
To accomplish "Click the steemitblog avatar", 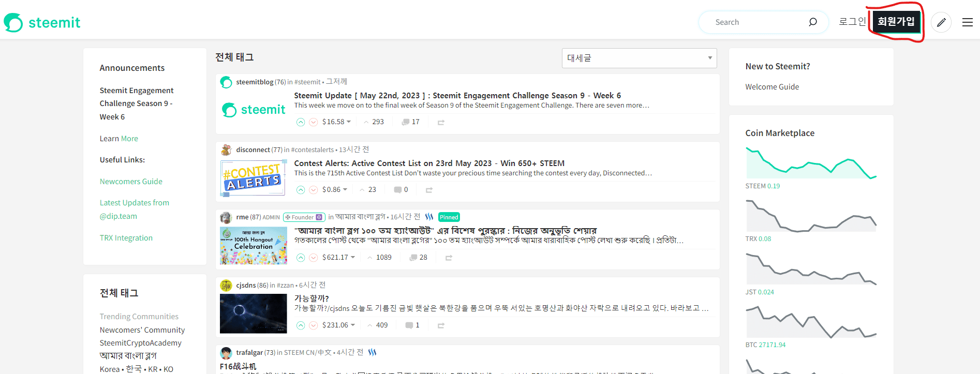I will (x=226, y=82).
